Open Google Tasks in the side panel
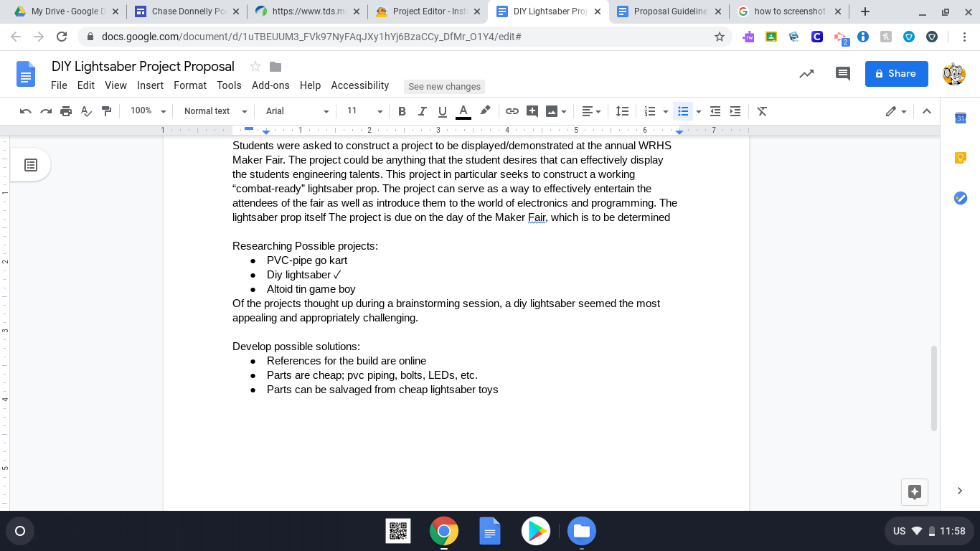This screenshot has height=551, width=980. click(961, 198)
